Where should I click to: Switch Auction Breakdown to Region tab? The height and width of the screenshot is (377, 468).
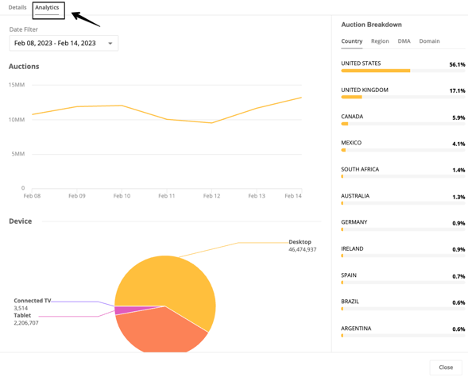[380, 41]
